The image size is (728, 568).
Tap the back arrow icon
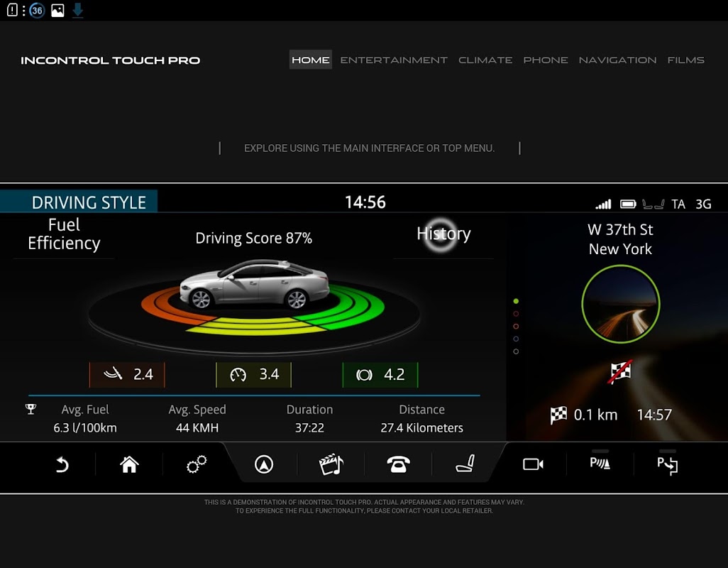(62, 464)
